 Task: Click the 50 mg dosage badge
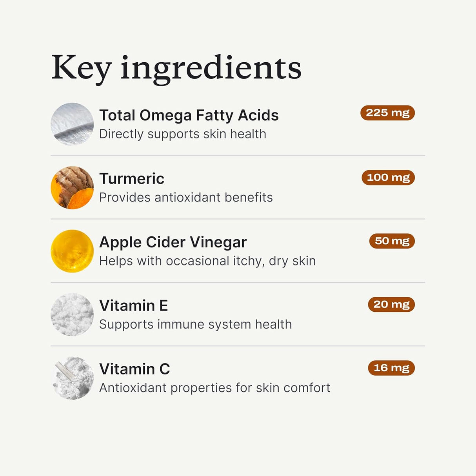pos(392,241)
